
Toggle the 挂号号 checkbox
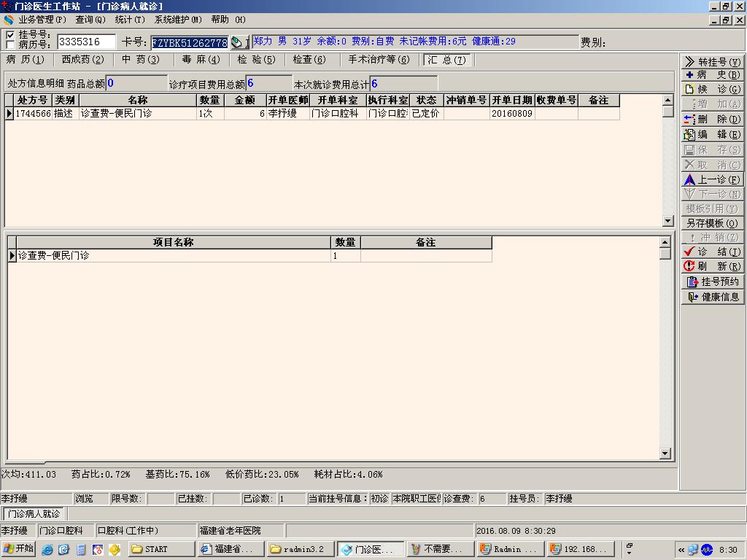click(x=10, y=35)
